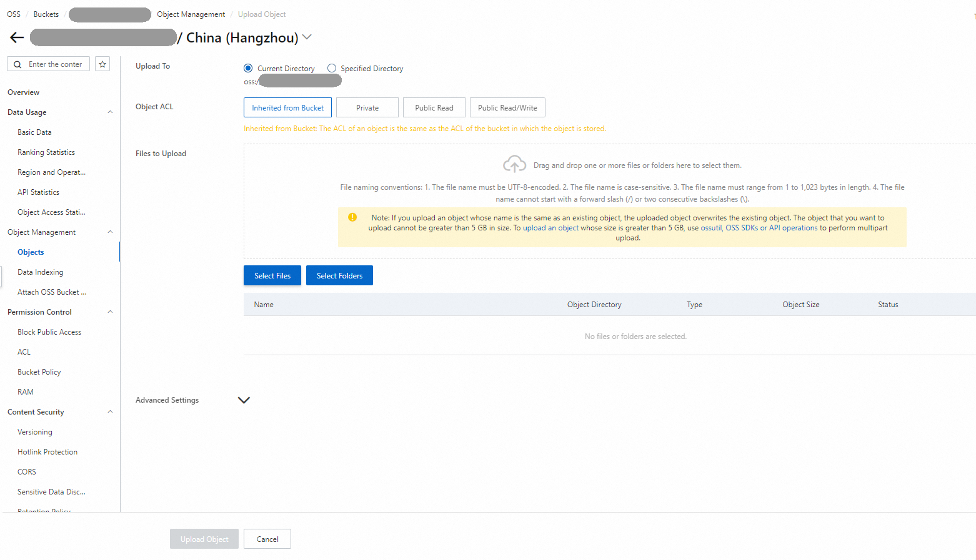Viewport: 976px width, 560px height.
Task: Click the Upload Object breadcrumb text
Action: pos(262,14)
